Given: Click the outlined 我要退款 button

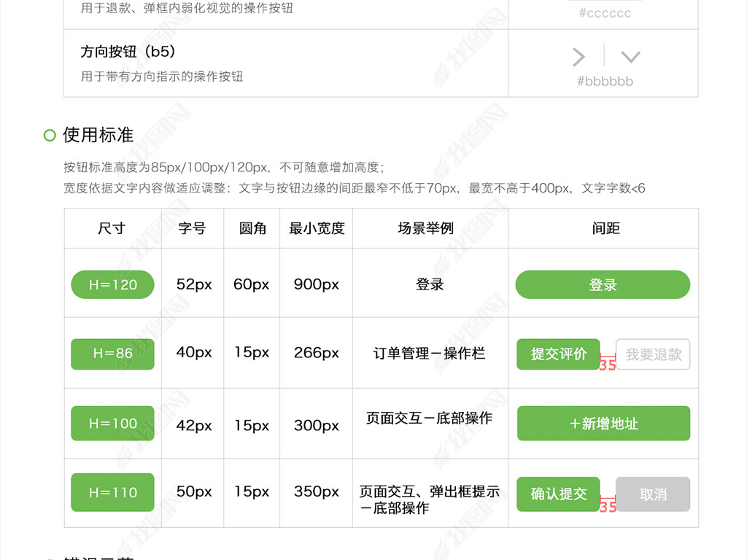Looking at the screenshot, I should 653,354.
